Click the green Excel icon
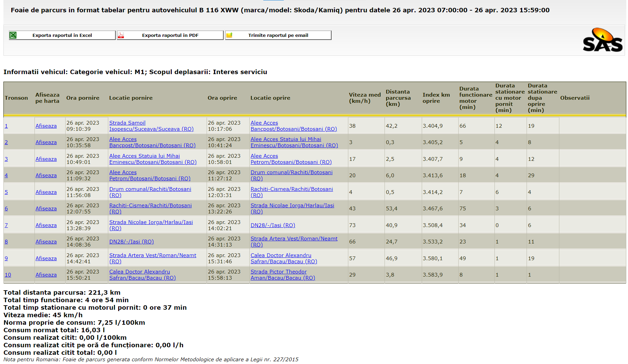Viewport: 628px width, 364px height. [x=13, y=35]
